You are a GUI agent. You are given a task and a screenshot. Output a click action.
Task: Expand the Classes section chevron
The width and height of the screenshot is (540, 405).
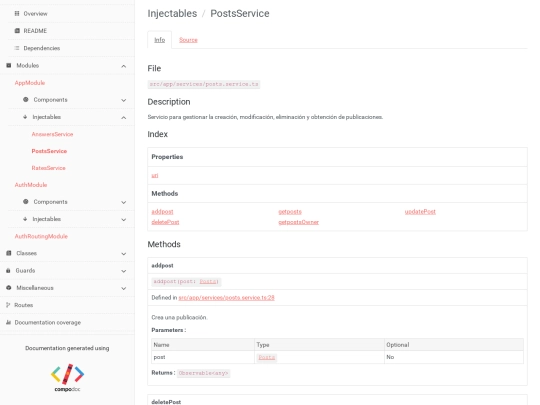(124, 254)
